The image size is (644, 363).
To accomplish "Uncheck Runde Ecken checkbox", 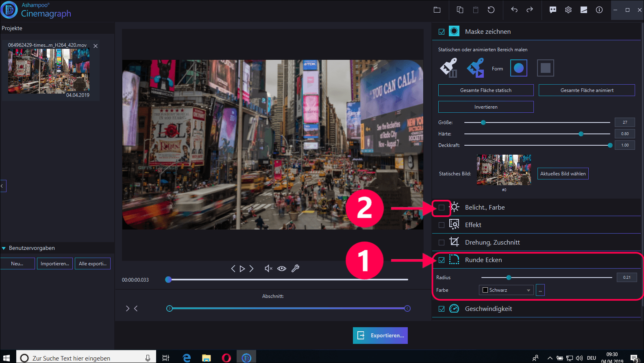I will (442, 260).
